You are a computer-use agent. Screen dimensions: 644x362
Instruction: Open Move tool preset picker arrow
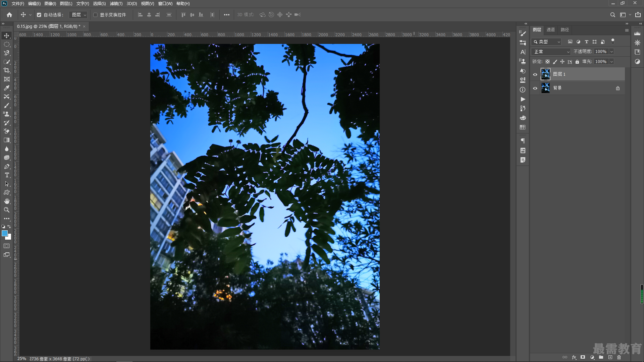pyautogui.click(x=30, y=15)
